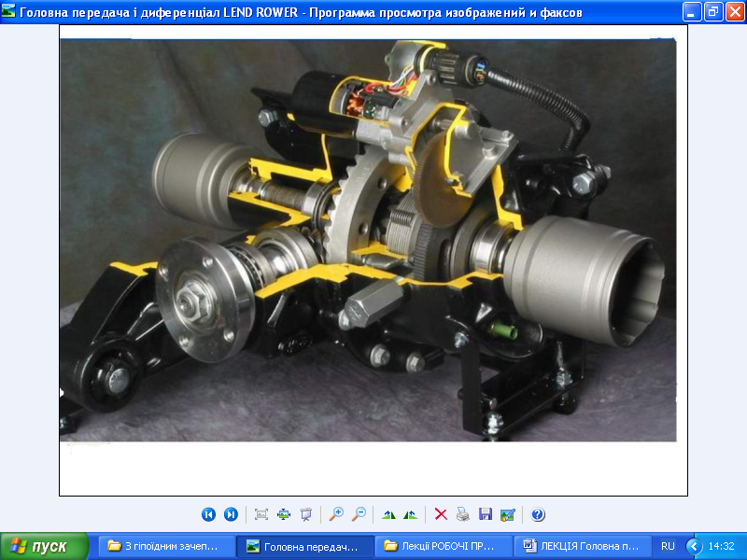
Task: Switch to actual size view
Action: 284,515
